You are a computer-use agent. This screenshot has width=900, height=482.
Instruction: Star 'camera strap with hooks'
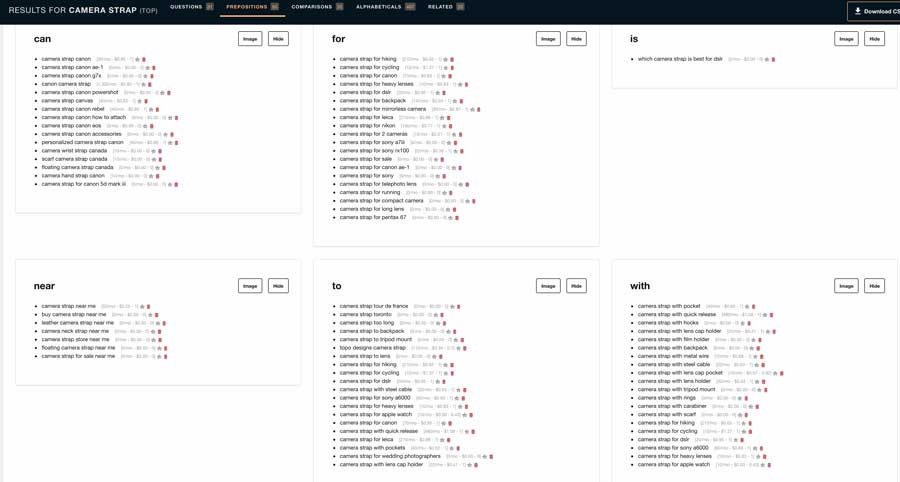(743, 323)
